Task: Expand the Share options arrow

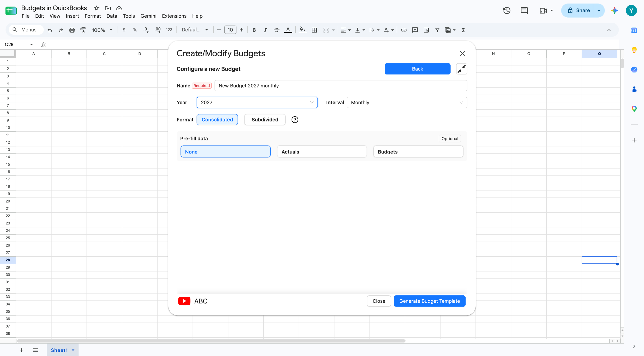Action: click(599, 11)
